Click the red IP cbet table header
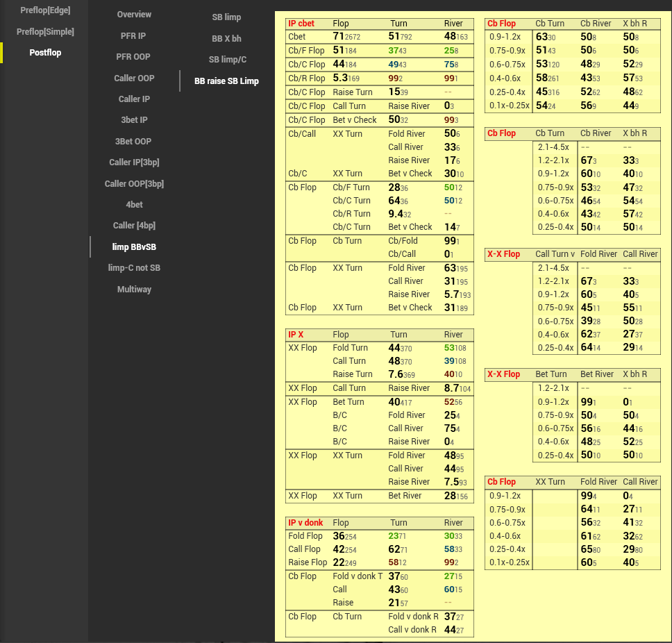The image size is (672, 643). coord(301,24)
